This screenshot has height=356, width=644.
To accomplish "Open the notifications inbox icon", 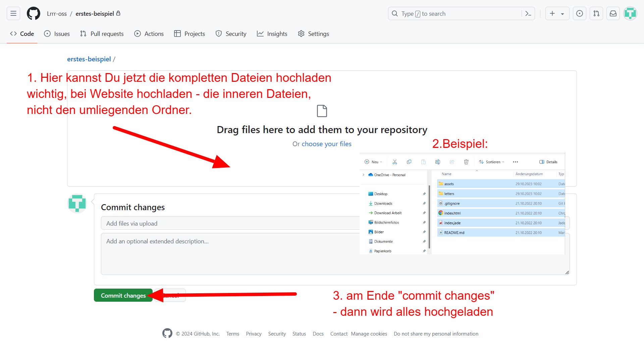I will coord(613,13).
